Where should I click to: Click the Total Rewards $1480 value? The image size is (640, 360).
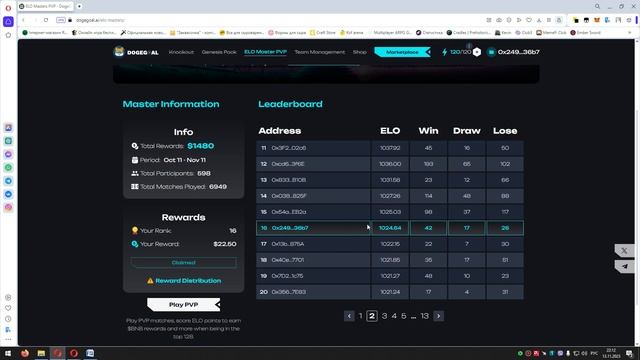[200, 146]
